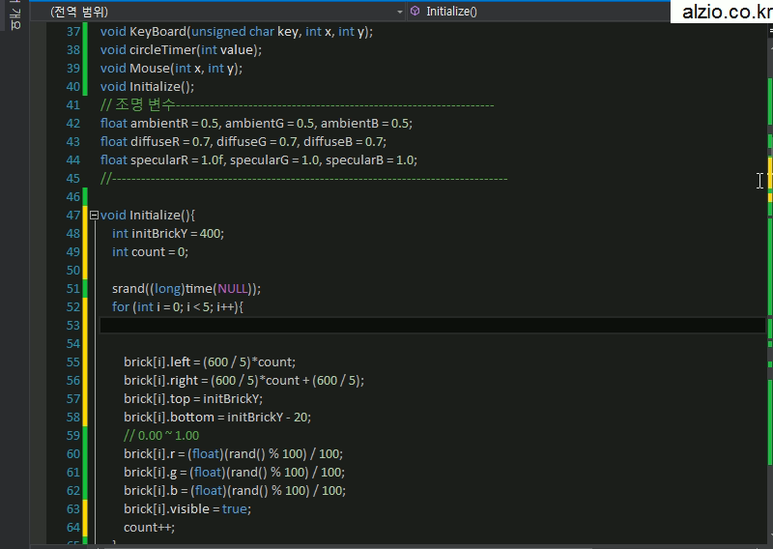Click the 조명 변수 comment line
Viewport: 773px width, 549px height.
tap(297, 105)
